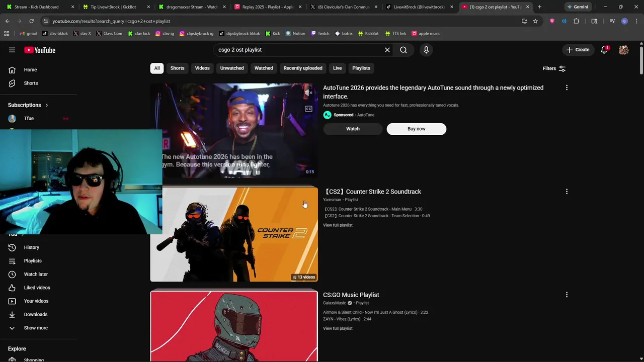The width and height of the screenshot is (644, 362).
Task: Select the All filter chip
Action: click(157, 68)
